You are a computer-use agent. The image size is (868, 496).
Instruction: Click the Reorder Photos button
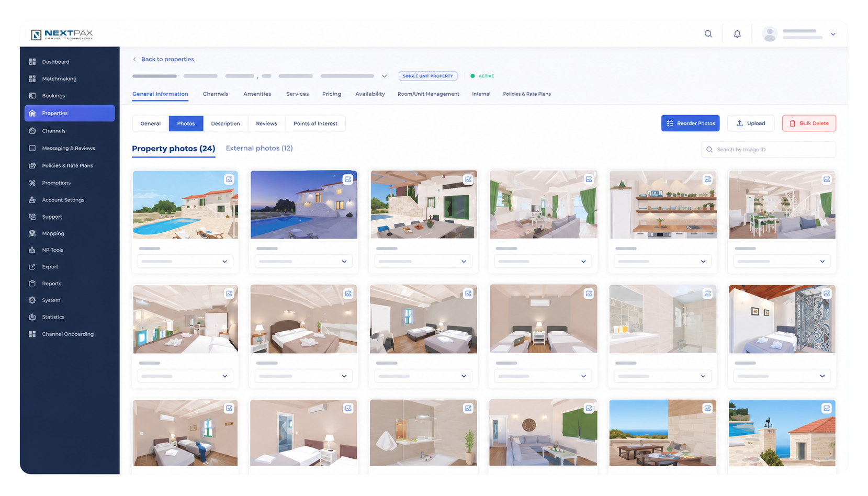(x=690, y=123)
